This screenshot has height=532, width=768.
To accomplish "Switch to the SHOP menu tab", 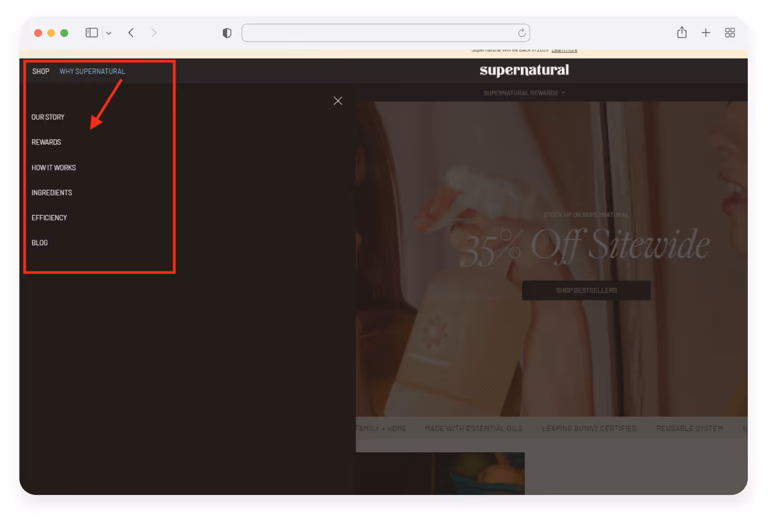I will coord(41,71).
